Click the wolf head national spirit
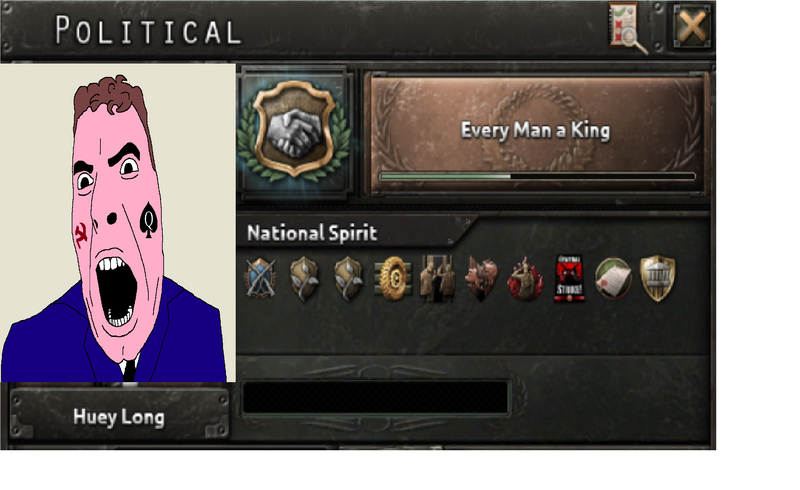800x490 pixels. (x=481, y=278)
